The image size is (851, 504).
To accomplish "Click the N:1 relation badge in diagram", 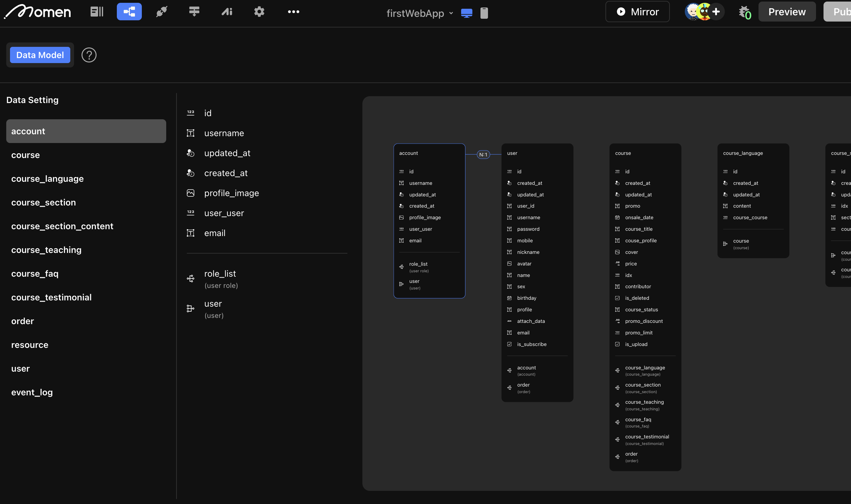I will pyautogui.click(x=483, y=155).
